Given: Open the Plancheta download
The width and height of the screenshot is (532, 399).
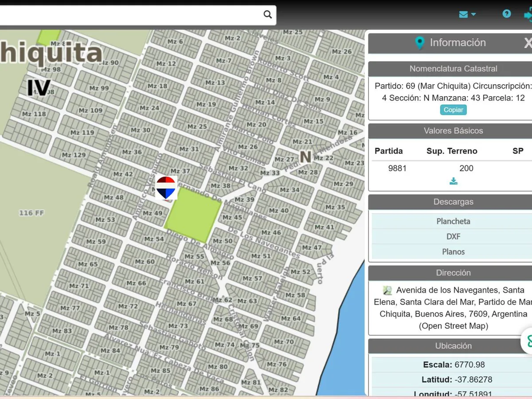Looking at the screenshot, I should click(453, 221).
